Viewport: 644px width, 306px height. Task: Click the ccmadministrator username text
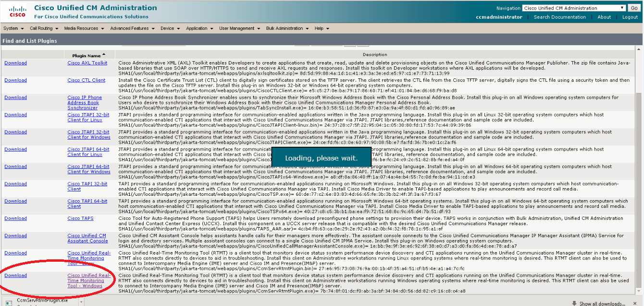[499, 17]
